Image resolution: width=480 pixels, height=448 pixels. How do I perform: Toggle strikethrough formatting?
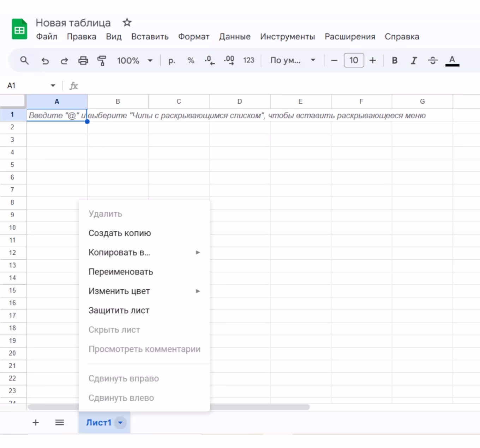(432, 60)
